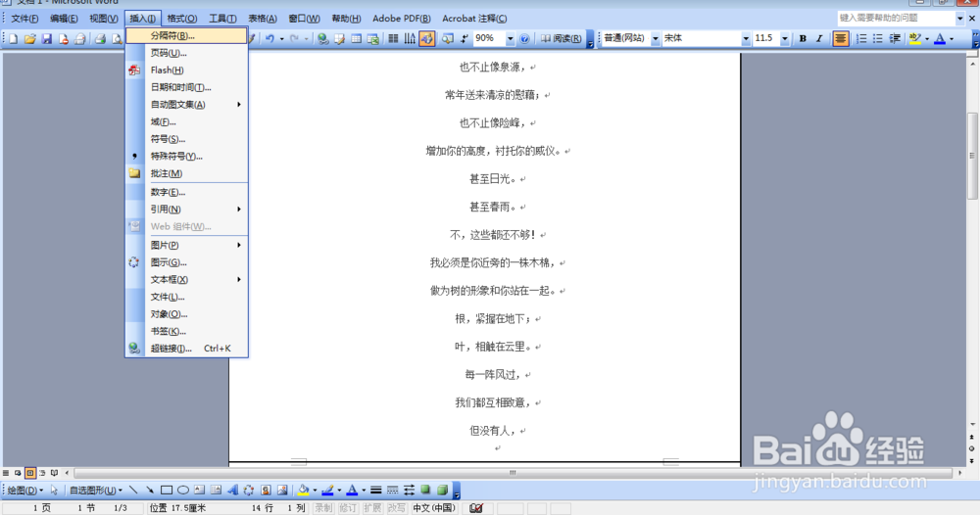Choose 日期和时间 menu entry
Image resolution: width=980 pixels, height=515 pixels.
[x=187, y=87]
